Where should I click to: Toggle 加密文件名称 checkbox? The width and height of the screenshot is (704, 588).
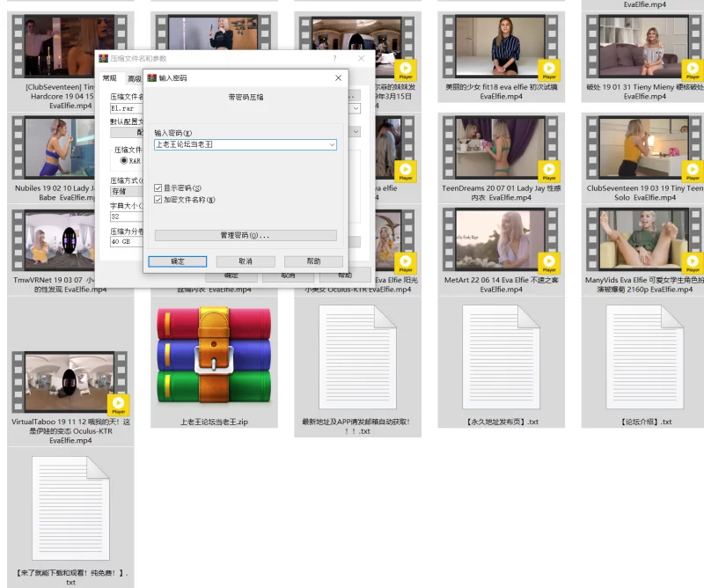pyautogui.click(x=158, y=200)
